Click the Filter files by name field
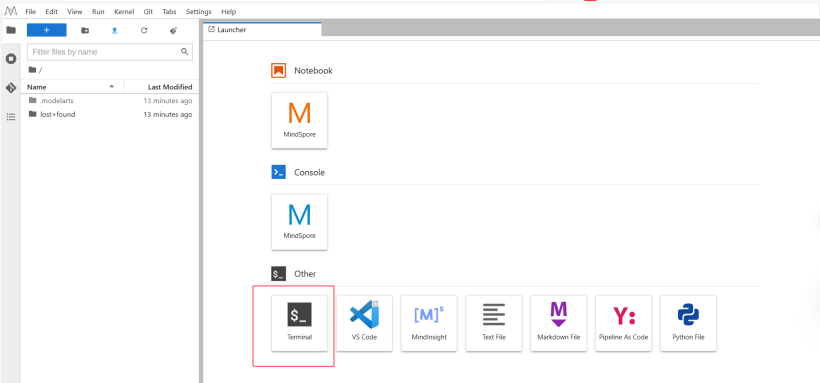820x383 pixels. 110,52
